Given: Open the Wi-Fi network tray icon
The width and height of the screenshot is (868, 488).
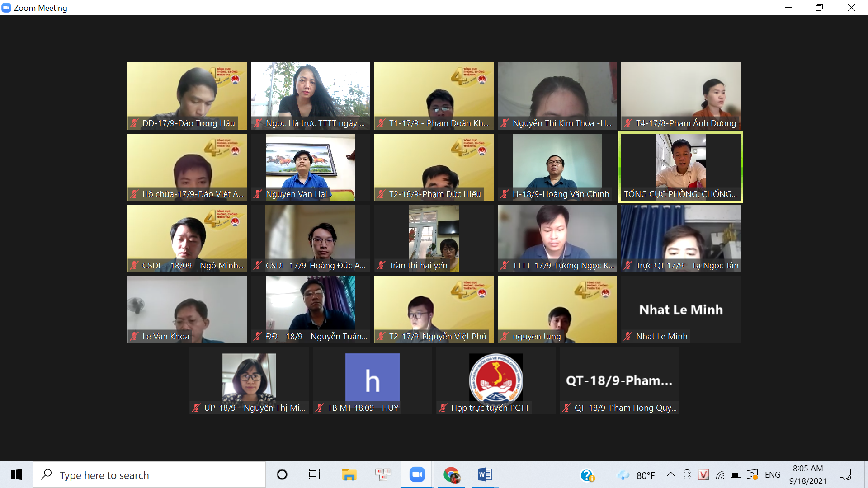Looking at the screenshot, I should coord(720,475).
